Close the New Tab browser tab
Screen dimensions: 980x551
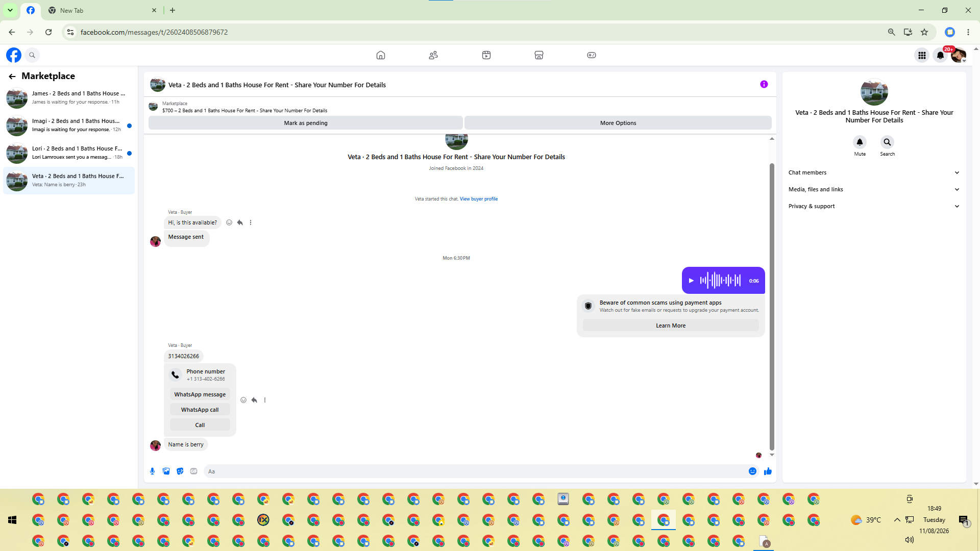[154, 10]
